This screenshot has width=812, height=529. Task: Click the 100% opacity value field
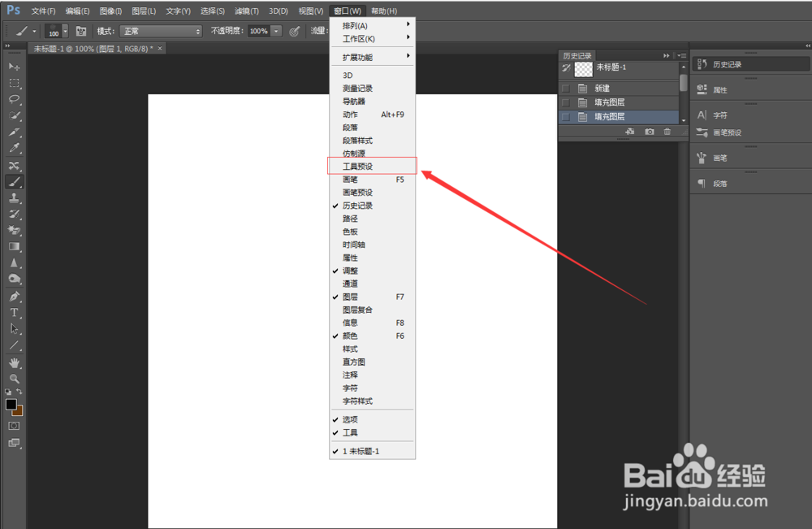259,31
